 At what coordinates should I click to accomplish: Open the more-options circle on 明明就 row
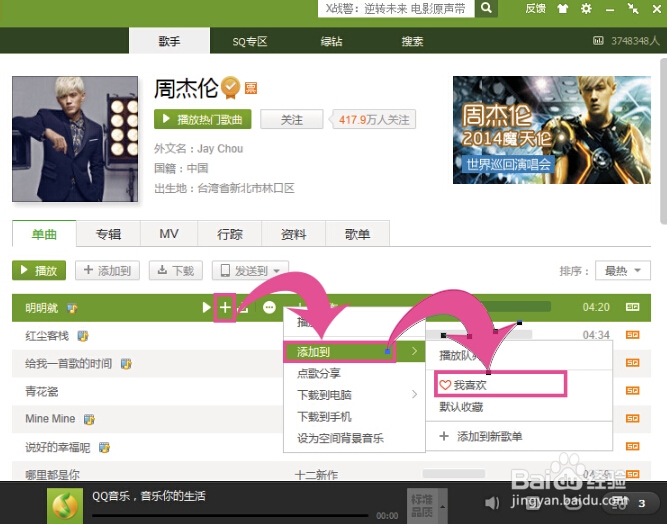pos(269,307)
